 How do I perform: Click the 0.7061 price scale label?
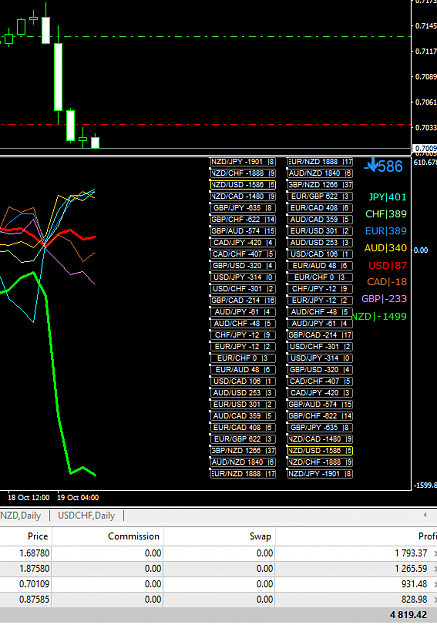[425, 102]
